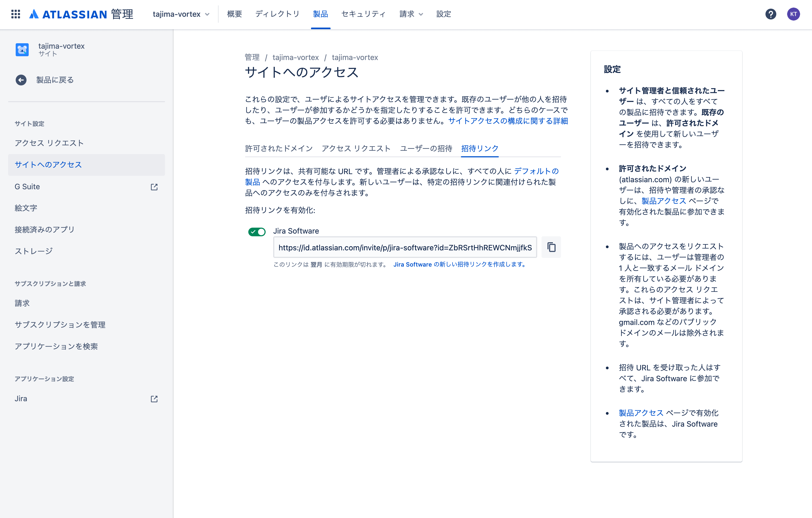Click the tajima-vortex site avatar icon
Viewport: 812px width, 518px height.
pos(22,49)
